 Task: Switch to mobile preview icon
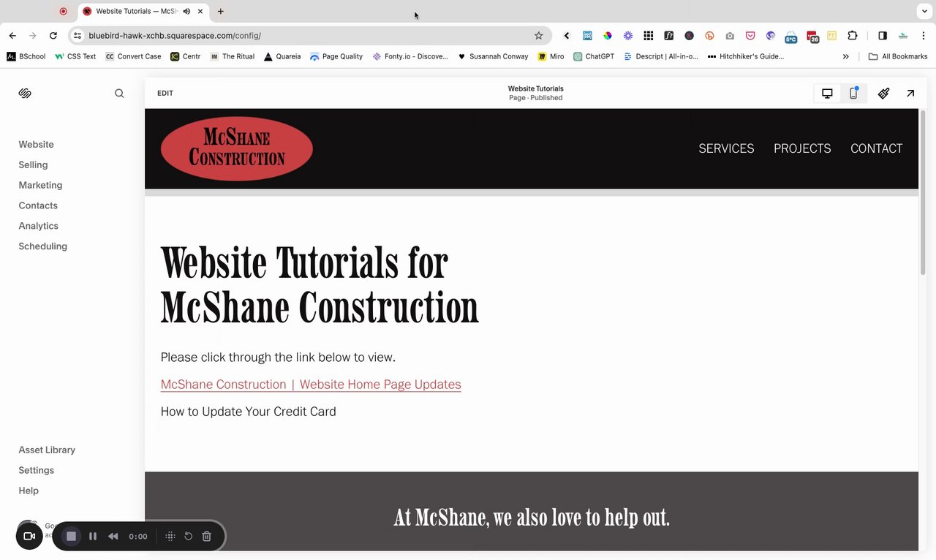coord(853,93)
